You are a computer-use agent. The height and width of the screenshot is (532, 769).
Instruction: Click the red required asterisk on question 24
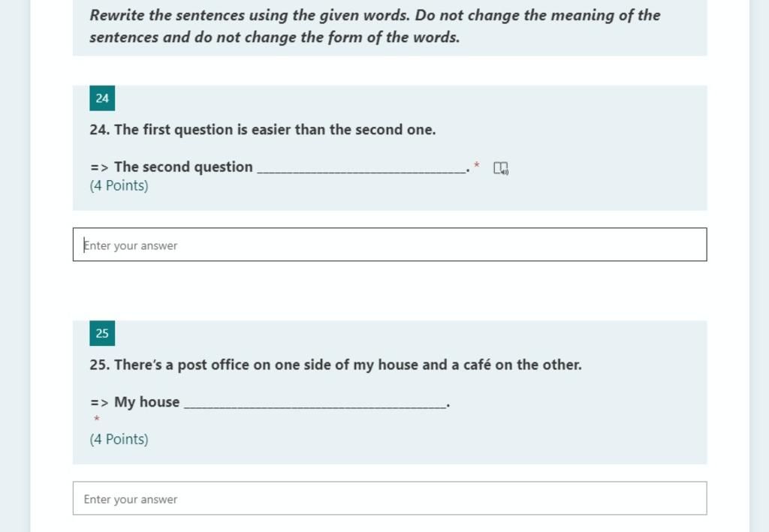(x=477, y=166)
